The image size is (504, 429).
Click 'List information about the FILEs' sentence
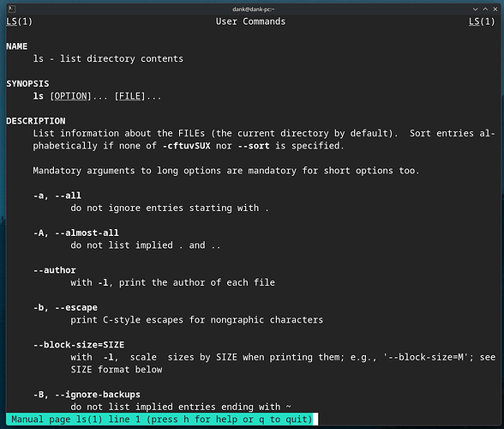point(215,134)
